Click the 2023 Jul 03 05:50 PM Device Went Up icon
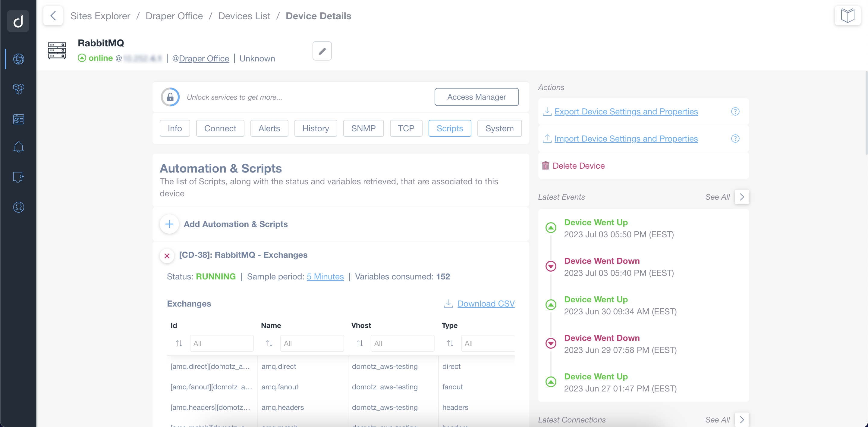This screenshot has width=868, height=427. coord(551,228)
